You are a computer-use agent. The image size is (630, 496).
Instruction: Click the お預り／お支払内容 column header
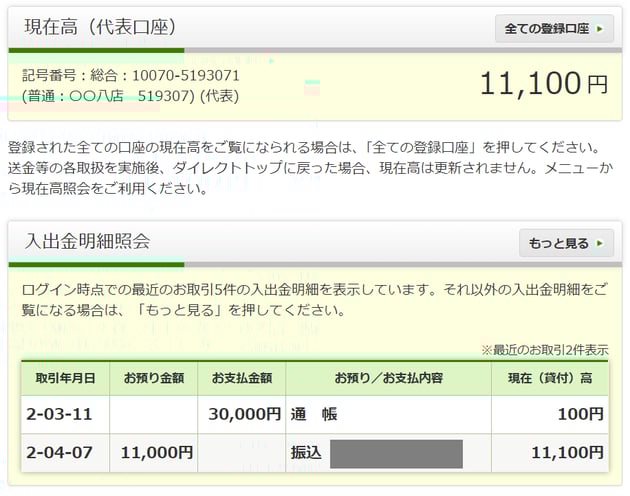click(388, 378)
